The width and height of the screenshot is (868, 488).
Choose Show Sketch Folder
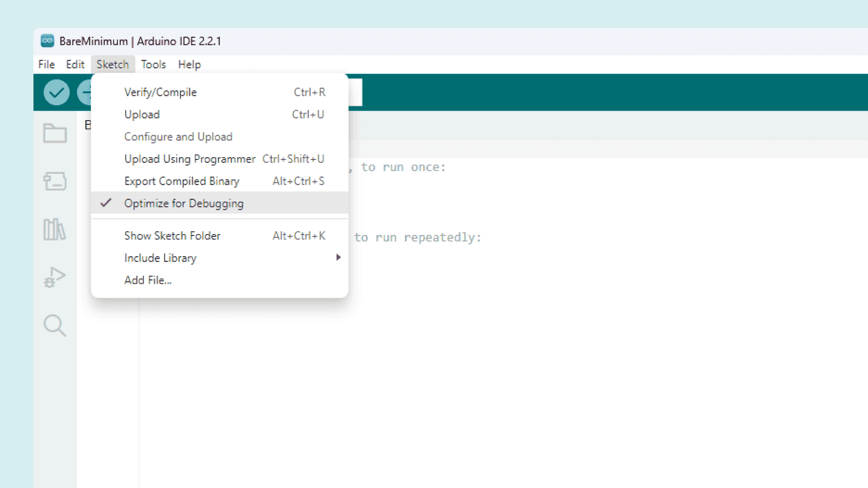[172, 235]
